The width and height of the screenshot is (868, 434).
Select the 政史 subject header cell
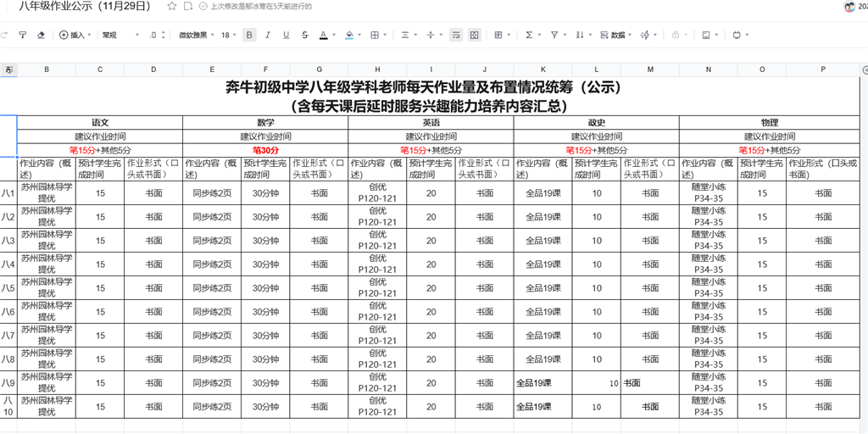pyautogui.click(x=597, y=122)
